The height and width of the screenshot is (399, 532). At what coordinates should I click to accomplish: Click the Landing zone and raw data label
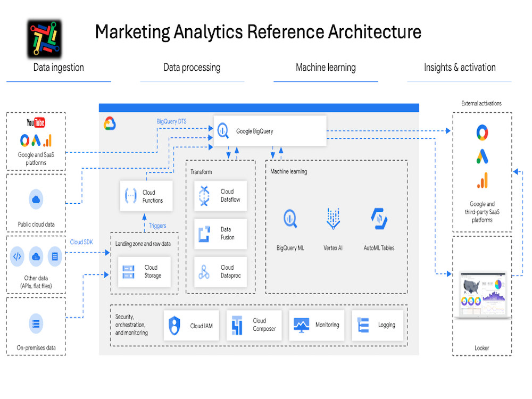[x=143, y=244]
